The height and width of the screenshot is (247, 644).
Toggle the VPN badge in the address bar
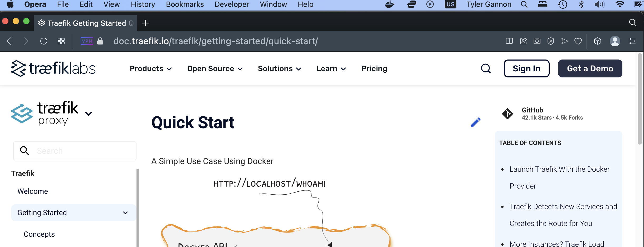[87, 41]
